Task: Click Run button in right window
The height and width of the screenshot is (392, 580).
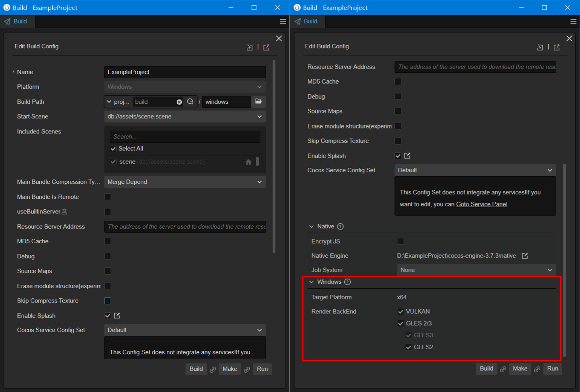Action: pos(553,369)
